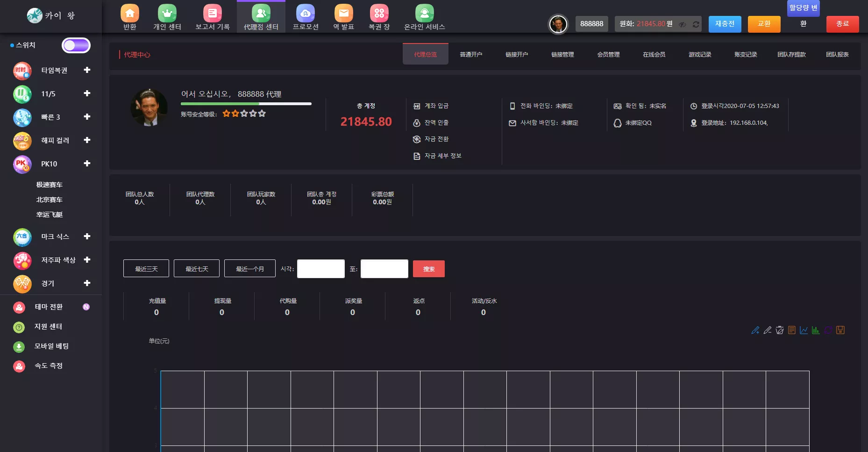This screenshot has width=868, height=452.
Task: Save the chart as an image
Action: (840, 330)
